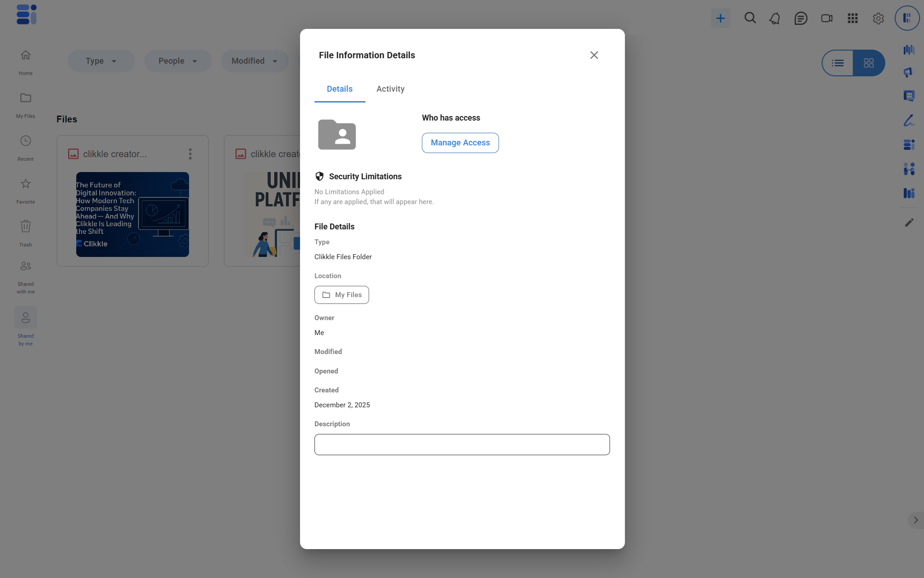Expand the Modified filter dropdown
This screenshot has width=924, height=578.
[x=254, y=61]
